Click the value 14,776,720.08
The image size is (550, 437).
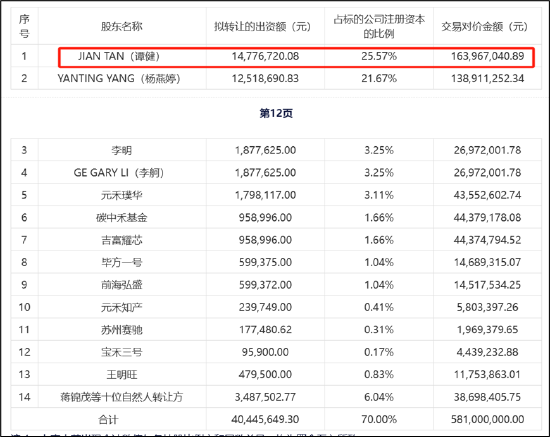click(265, 56)
